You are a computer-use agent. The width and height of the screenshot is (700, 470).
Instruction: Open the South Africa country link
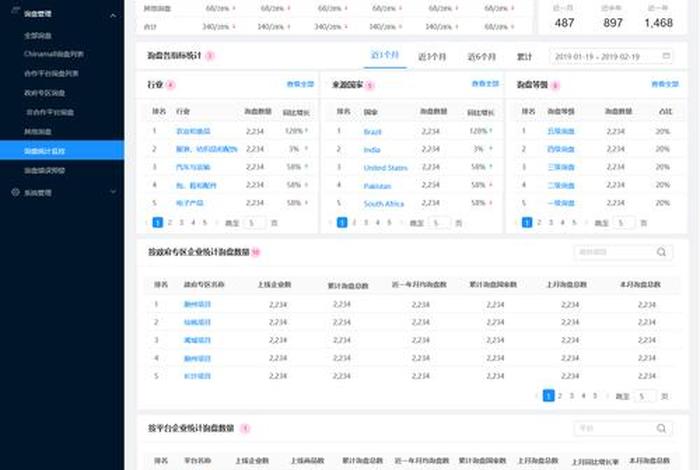(383, 204)
